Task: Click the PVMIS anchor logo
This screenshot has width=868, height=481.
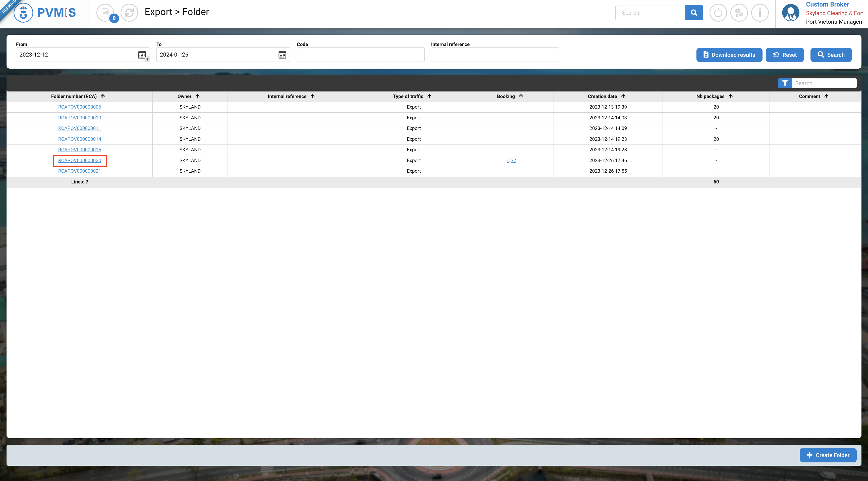Action: click(23, 13)
